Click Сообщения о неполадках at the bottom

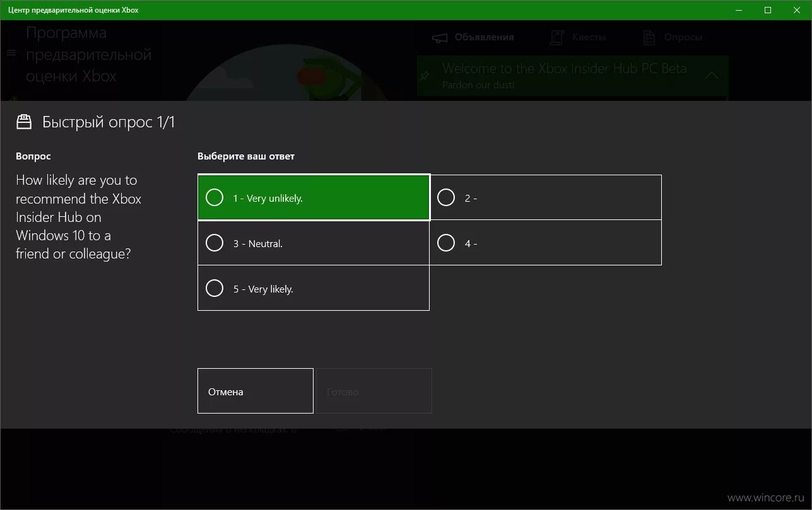pyautogui.click(x=233, y=429)
